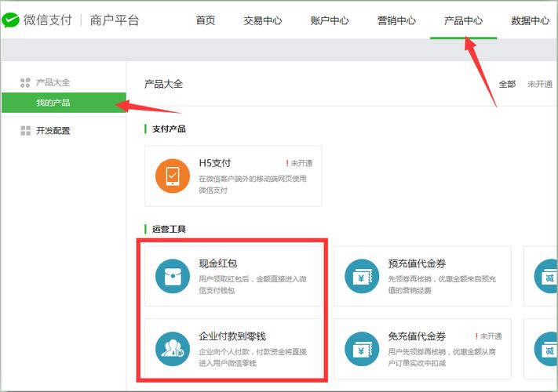
Task: Select the 产品中心 tab
Action: pos(463,21)
